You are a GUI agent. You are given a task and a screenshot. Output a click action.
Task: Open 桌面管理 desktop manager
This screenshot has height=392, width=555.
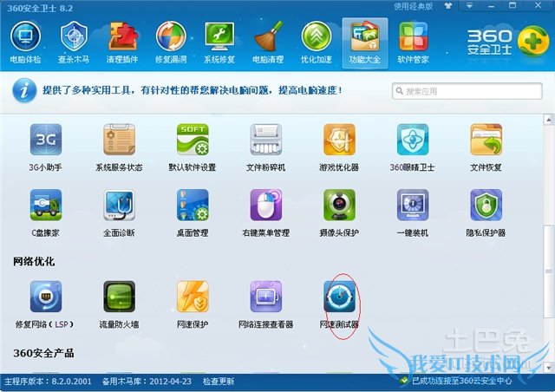(x=193, y=212)
